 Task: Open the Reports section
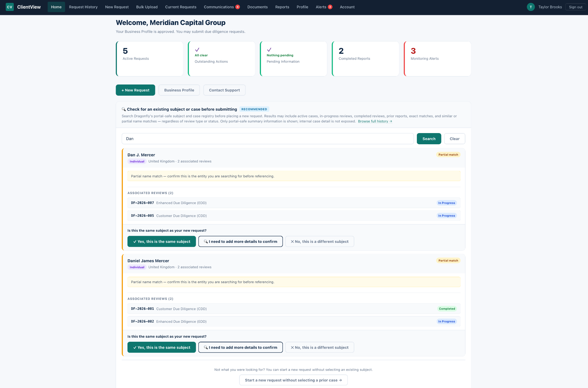282,7
